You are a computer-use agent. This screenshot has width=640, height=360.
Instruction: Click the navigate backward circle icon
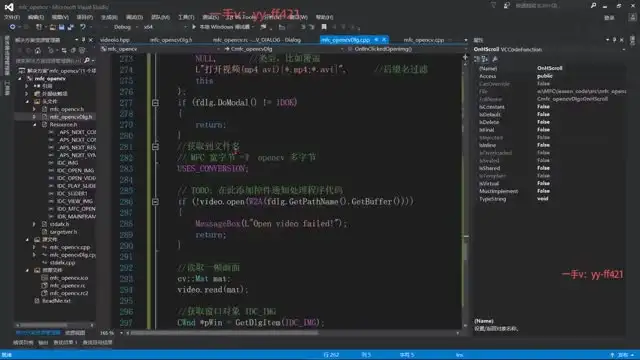coord(12,27)
